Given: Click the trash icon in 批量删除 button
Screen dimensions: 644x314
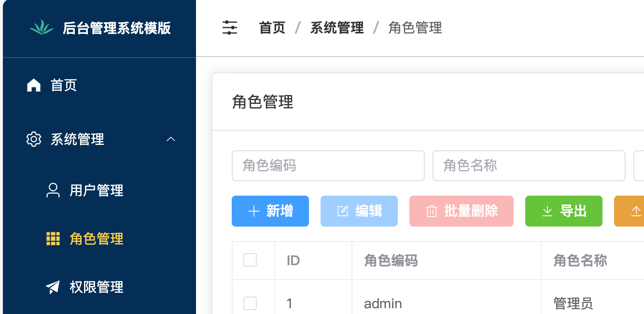Looking at the screenshot, I should pos(431,211).
